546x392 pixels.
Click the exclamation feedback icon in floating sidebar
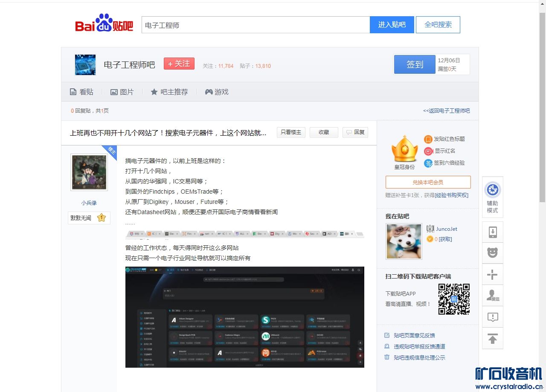coord(493,317)
